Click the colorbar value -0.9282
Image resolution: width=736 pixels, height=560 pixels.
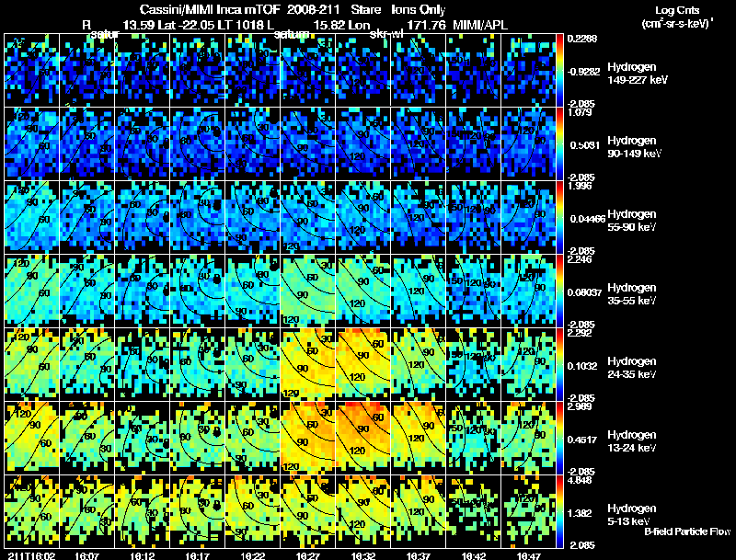tap(583, 72)
